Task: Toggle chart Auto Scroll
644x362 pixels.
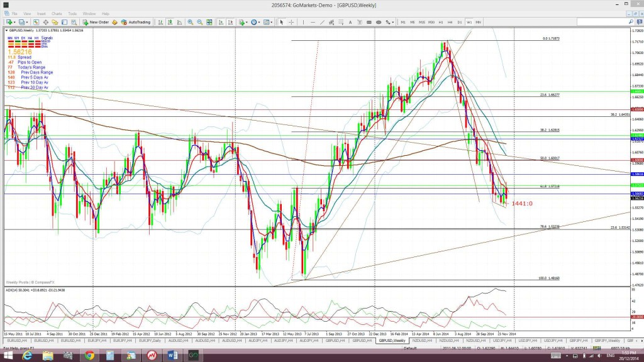Action: pyautogui.click(x=221, y=22)
